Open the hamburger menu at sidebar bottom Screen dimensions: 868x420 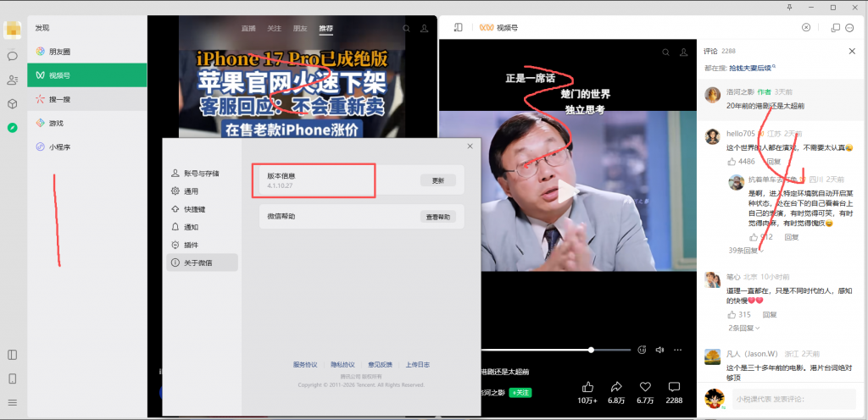click(x=12, y=403)
